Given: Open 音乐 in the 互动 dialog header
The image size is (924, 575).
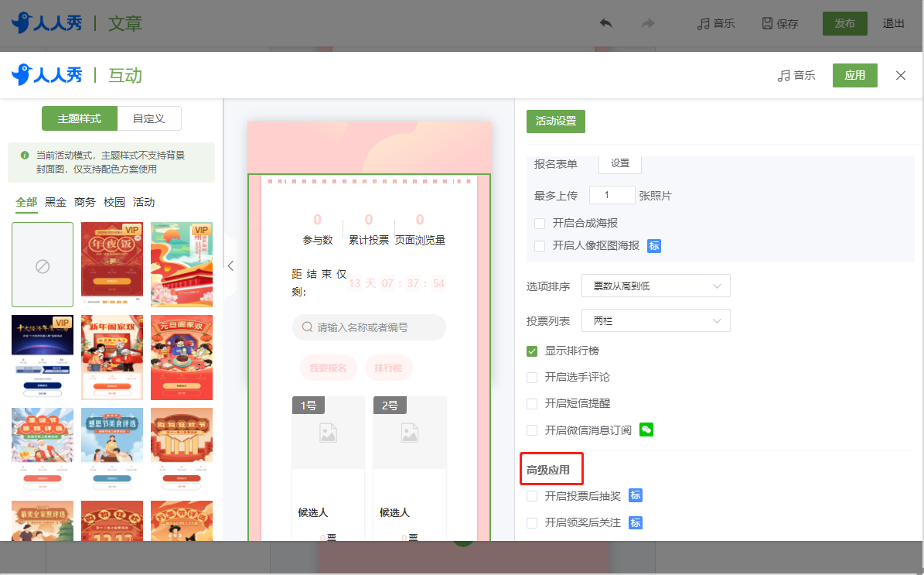Looking at the screenshot, I should point(796,76).
